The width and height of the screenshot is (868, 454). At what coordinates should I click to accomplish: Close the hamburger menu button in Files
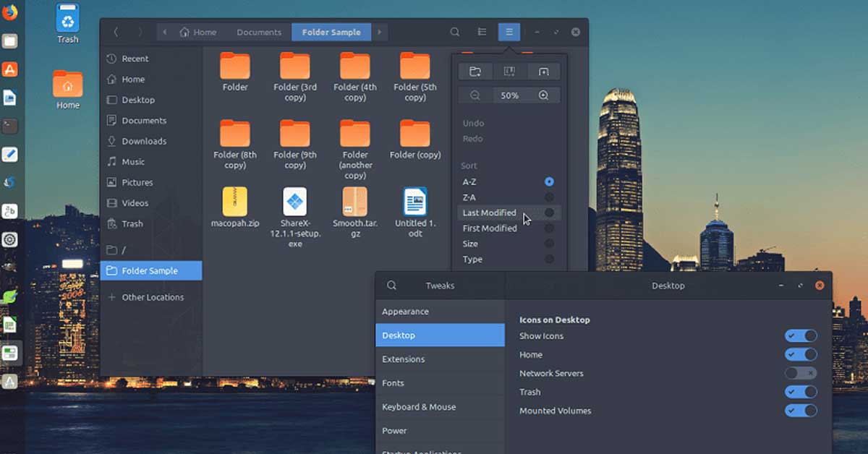pyautogui.click(x=509, y=32)
